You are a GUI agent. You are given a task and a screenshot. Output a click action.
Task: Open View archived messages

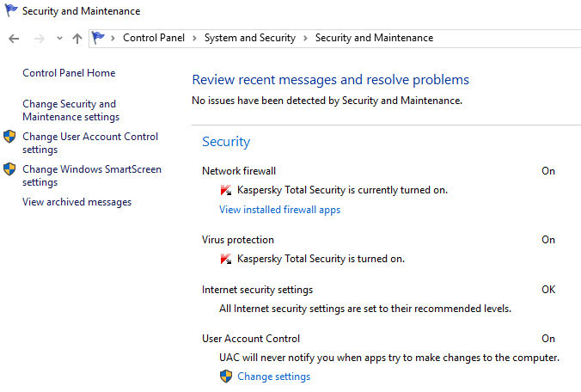click(x=76, y=202)
